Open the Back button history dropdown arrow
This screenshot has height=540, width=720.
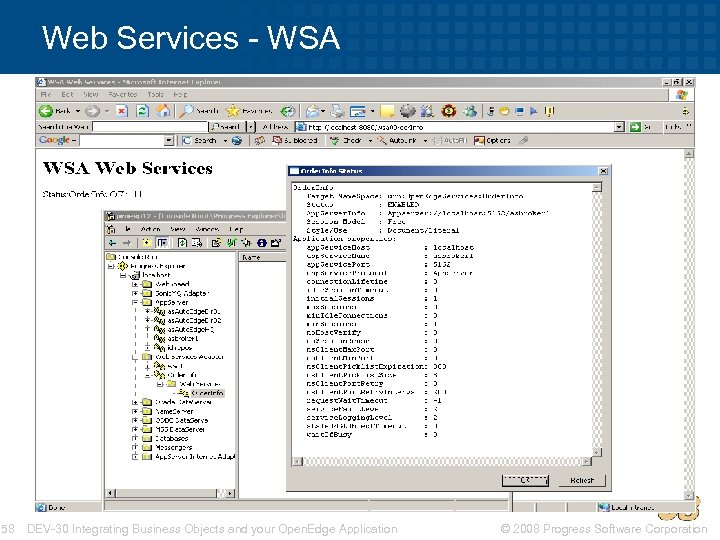click(x=78, y=111)
